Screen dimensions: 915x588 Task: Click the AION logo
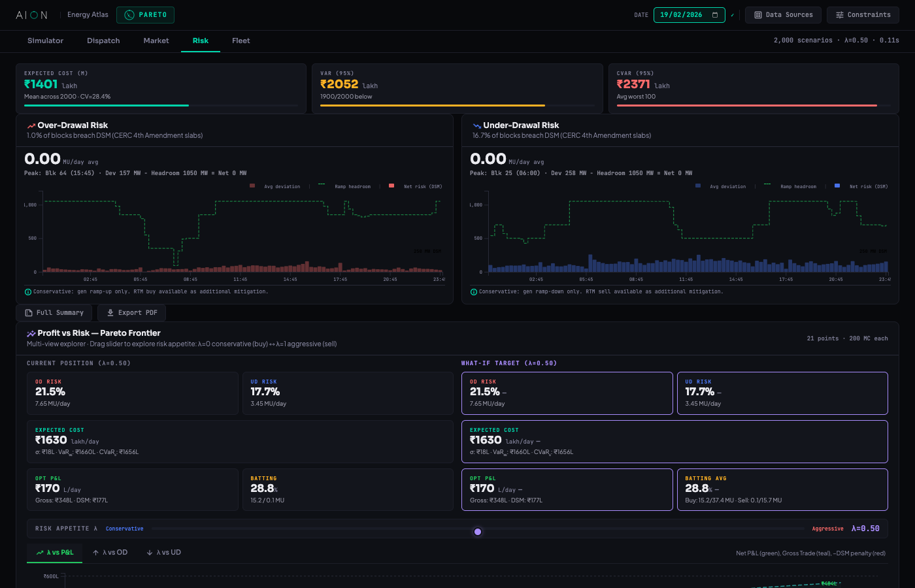[31, 14]
